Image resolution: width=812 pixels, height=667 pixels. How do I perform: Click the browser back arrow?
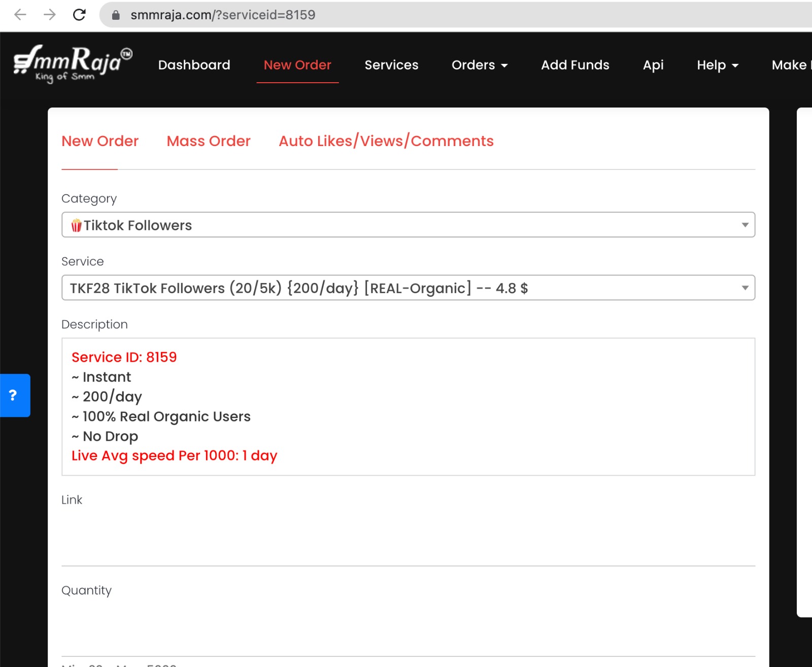click(20, 15)
